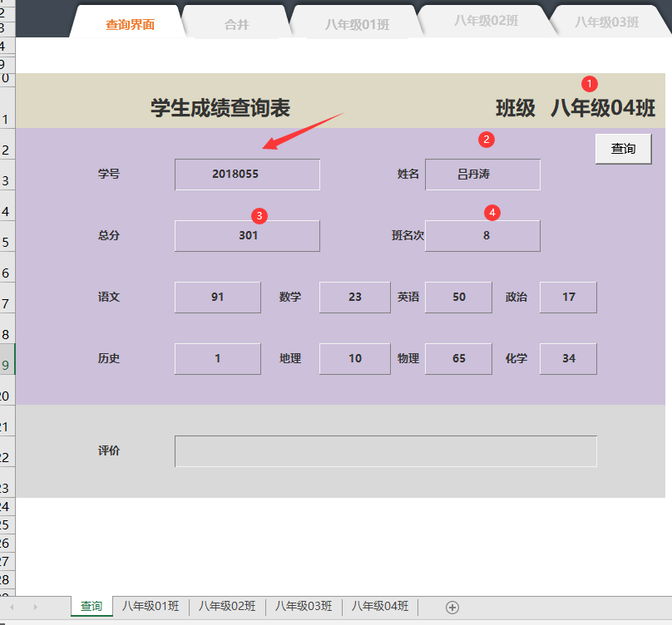Click the 地理 label
The width and height of the screenshot is (672, 625).
point(290,358)
